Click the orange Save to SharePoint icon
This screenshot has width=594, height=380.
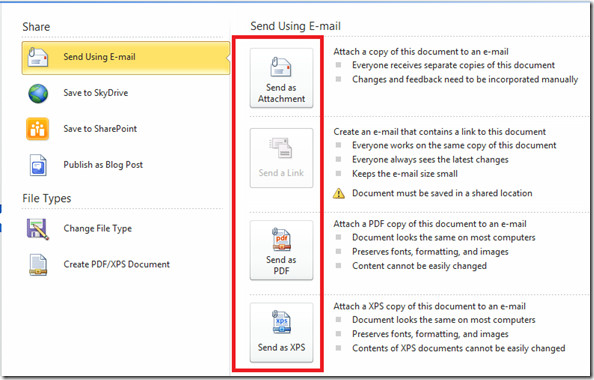tap(37, 129)
